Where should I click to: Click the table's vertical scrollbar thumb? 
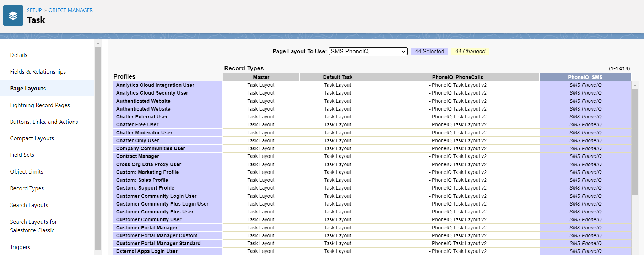(635, 142)
